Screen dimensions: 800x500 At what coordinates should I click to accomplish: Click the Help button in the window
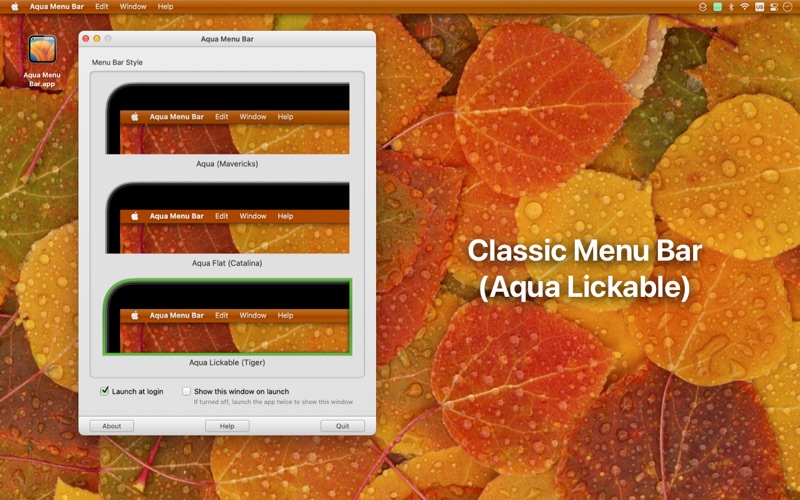(227, 426)
